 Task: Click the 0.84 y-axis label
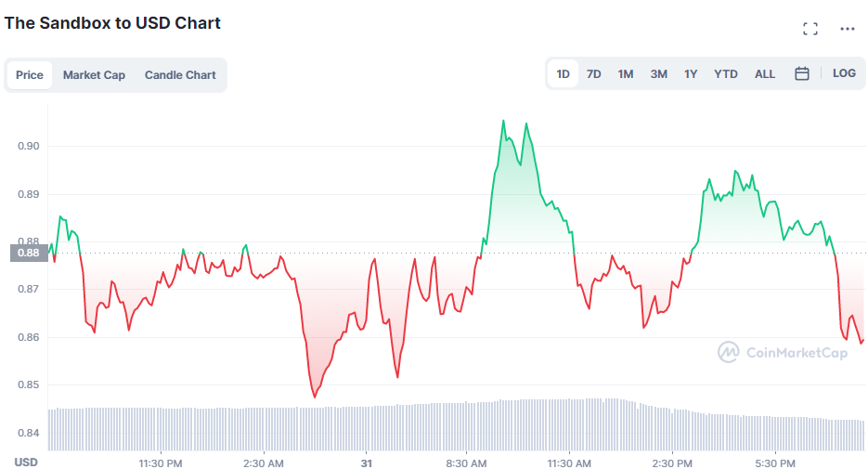[29, 433]
